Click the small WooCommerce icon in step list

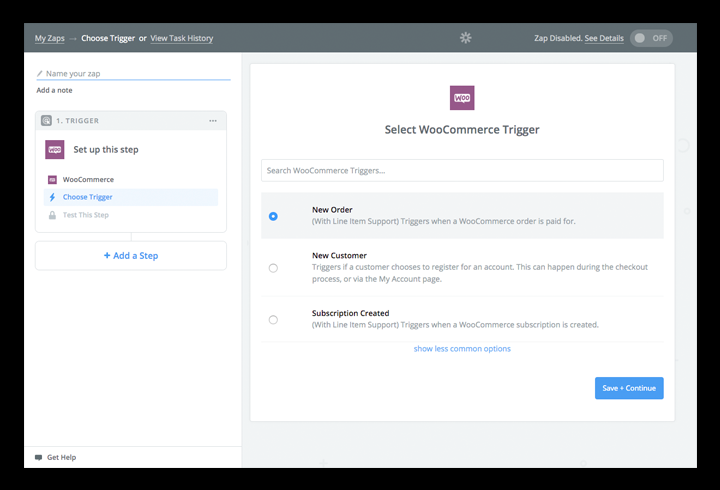pyautogui.click(x=52, y=180)
